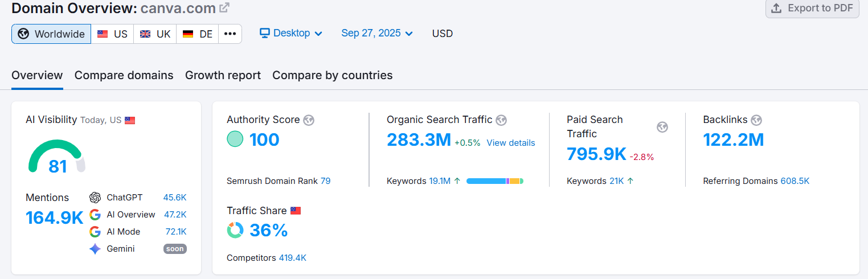The width and height of the screenshot is (868, 279).
Task: Click total Mentions value 164.9K
Action: click(x=55, y=218)
